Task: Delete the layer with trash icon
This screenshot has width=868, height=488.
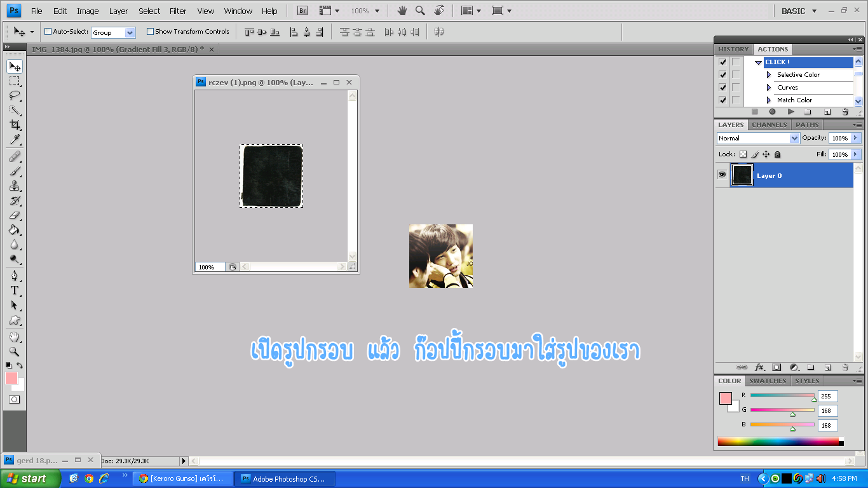Action: pos(845,367)
